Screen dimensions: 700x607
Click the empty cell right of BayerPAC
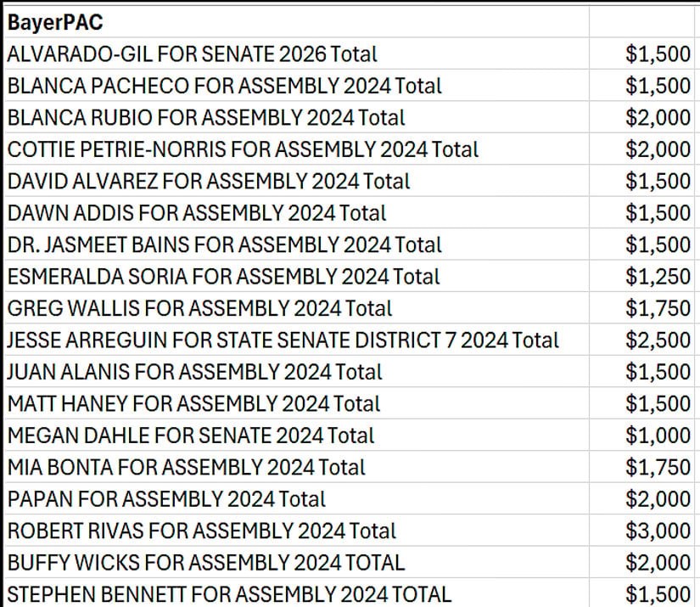(644, 23)
